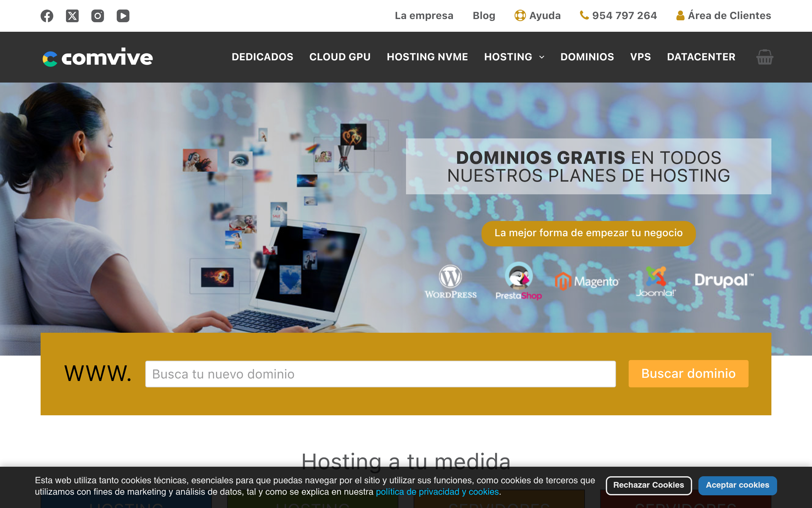Open the DATACENTER menu item

click(x=701, y=57)
